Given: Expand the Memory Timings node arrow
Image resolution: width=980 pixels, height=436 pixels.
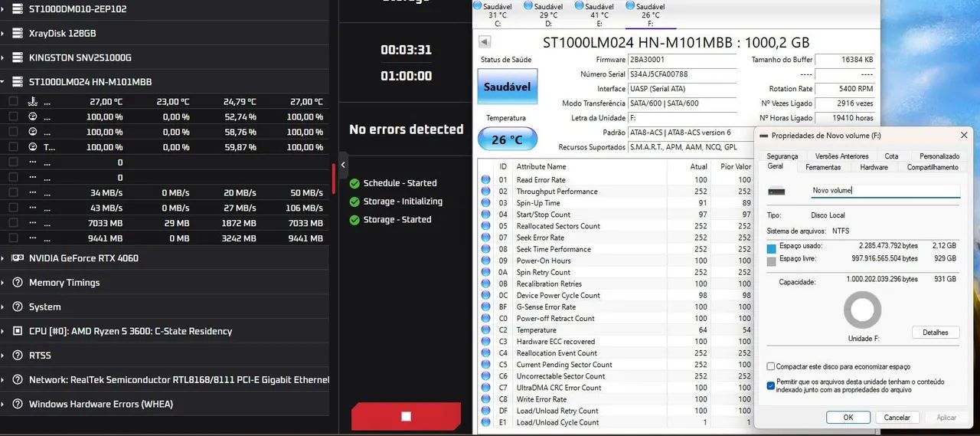Looking at the screenshot, I should [3, 283].
